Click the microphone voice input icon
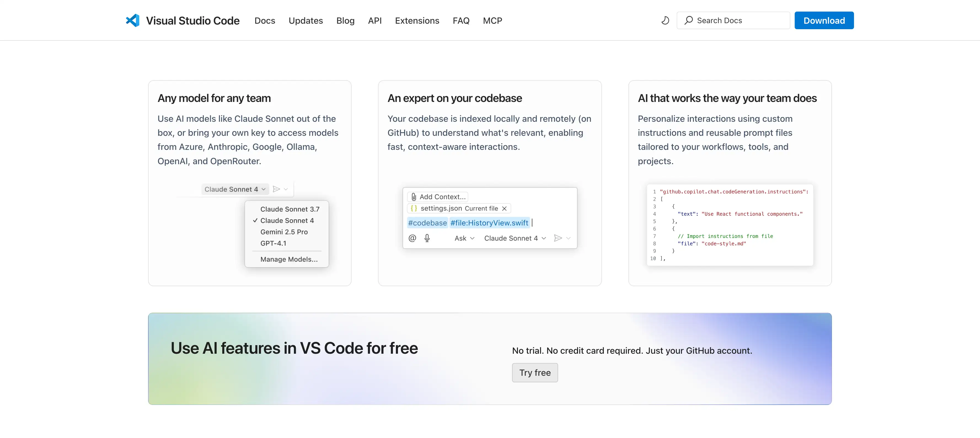 click(427, 238)
